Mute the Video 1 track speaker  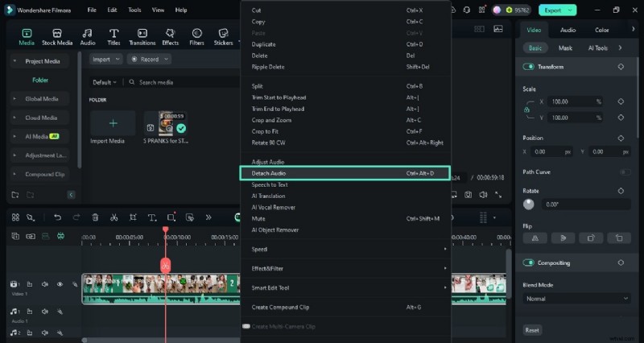[45, 284]
